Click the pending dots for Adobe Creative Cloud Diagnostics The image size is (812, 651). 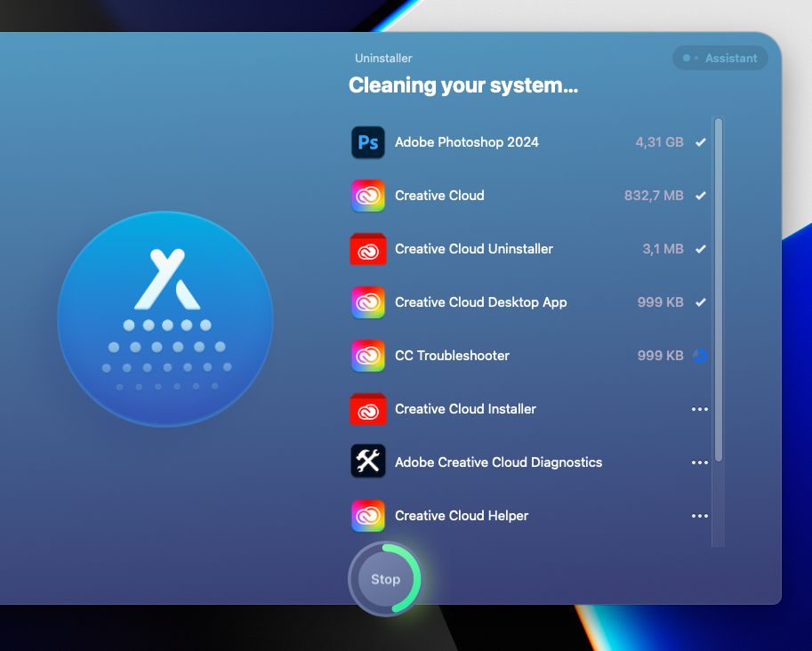(x=700, y=462)
